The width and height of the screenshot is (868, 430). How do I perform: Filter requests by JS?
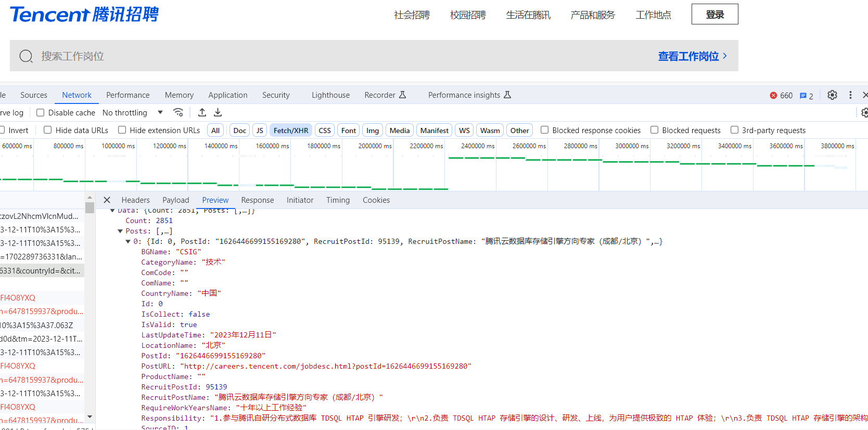coord(260,131)
